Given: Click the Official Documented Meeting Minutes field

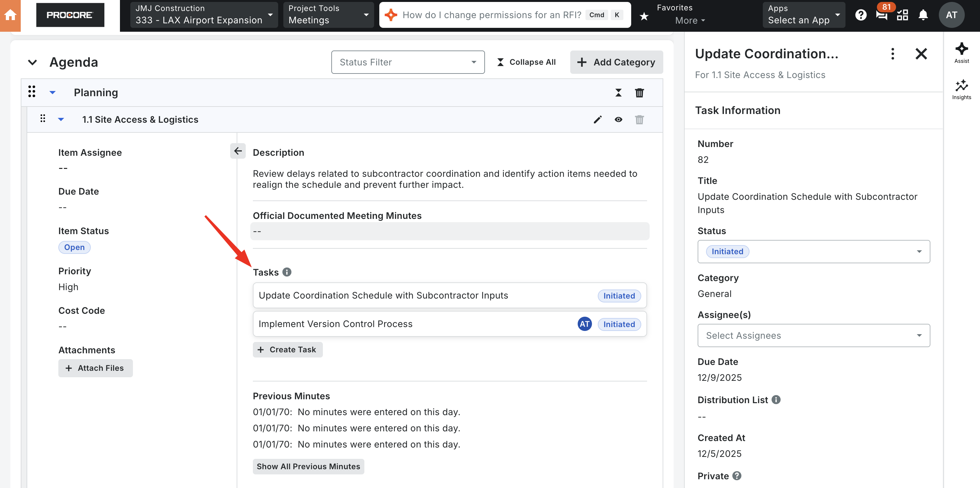Looking at the screenshot, I should tap(449, 231).
